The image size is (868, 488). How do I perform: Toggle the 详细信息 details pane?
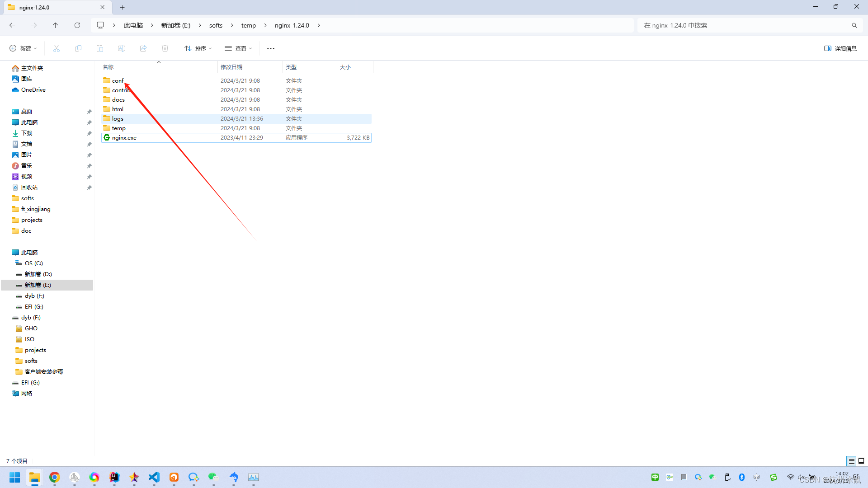tap(840, 48)
